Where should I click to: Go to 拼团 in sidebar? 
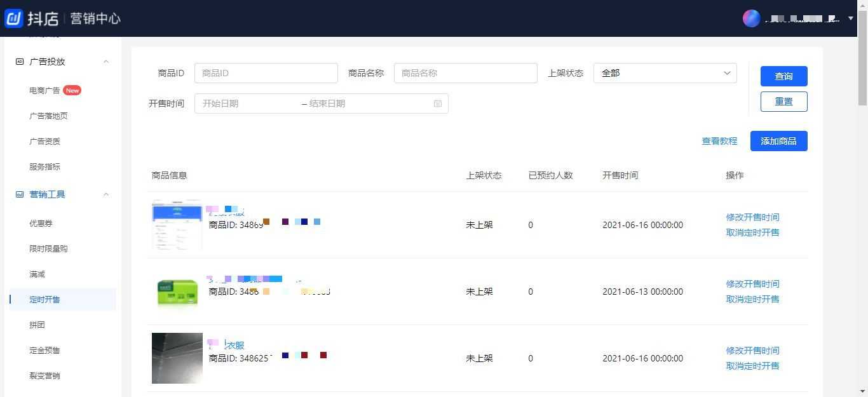tap(37, 325)
